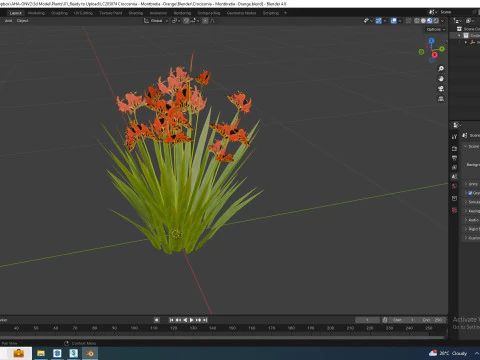Image resolution: width=480 pixels, height=360 pixels.
Task: Open the World properties tab
Action: point(454,186)
